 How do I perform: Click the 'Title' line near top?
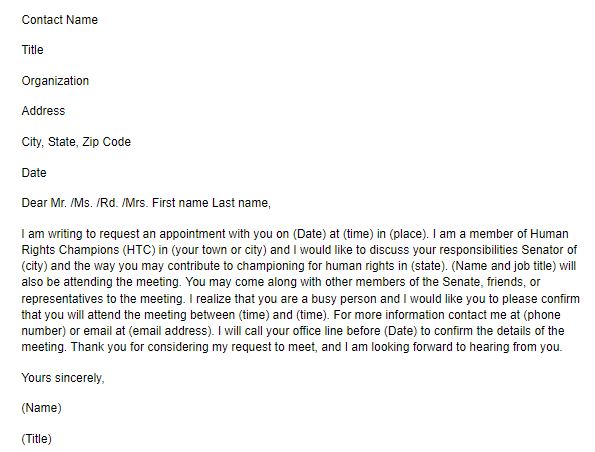click(x=32, y=50)
